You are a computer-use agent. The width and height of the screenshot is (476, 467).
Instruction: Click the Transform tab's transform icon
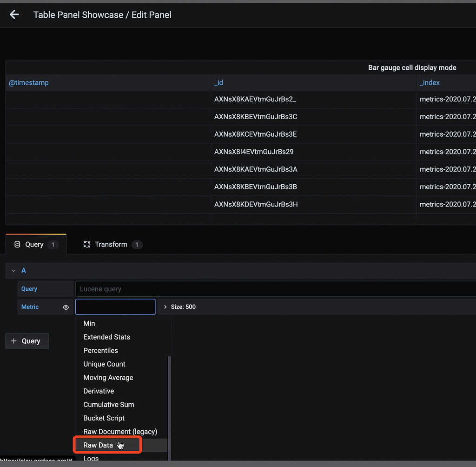(87, 244)
